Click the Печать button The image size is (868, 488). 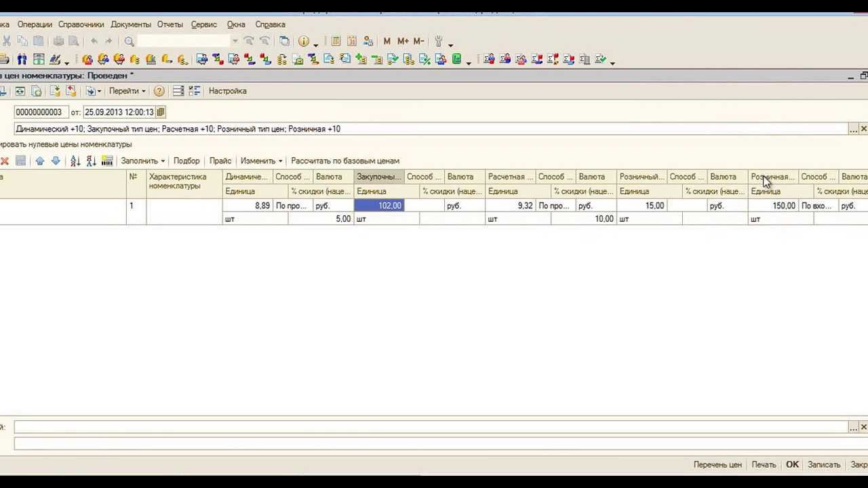pyautogui.click(x=764, y=464)
